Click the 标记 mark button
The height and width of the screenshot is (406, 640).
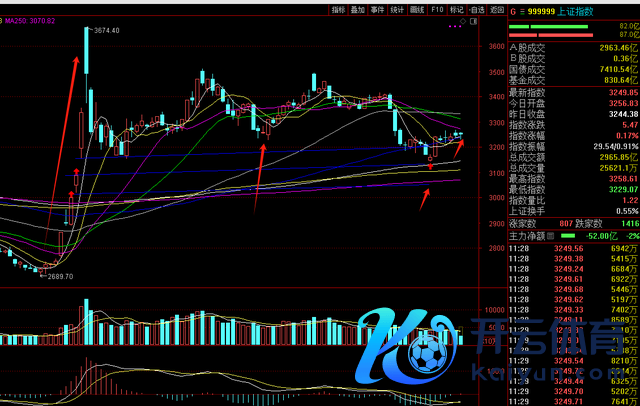[457, 9]
